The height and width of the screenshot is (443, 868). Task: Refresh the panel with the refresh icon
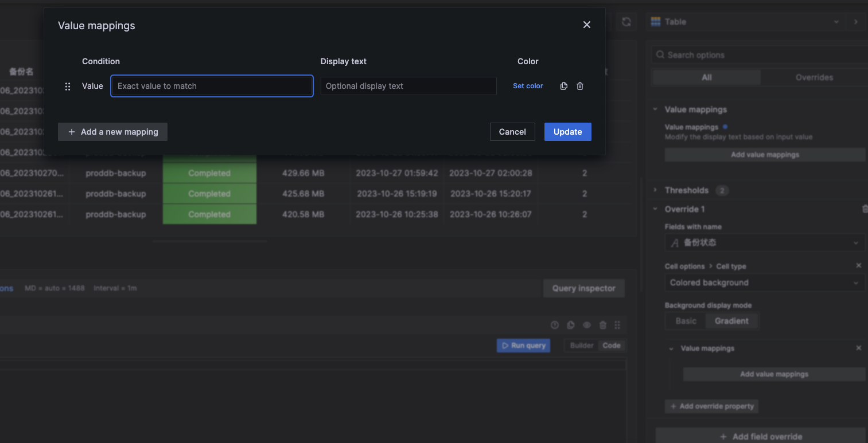click(626, 22)
